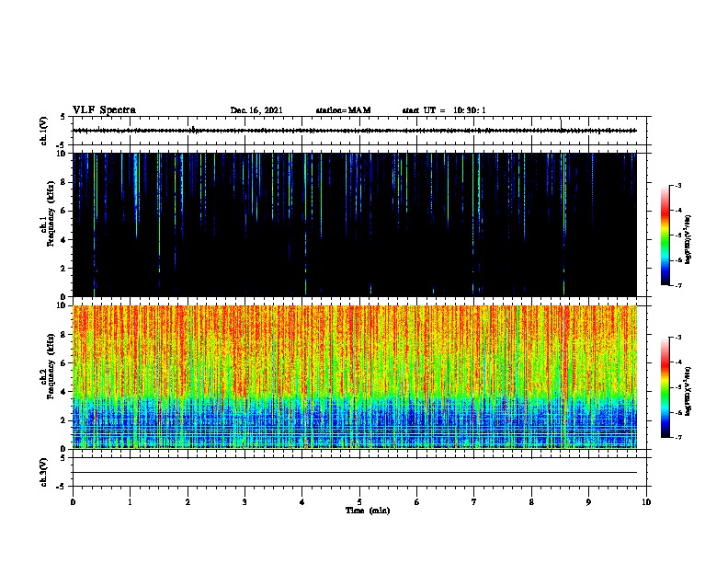Click the time axis tick label "7"
The height and width of the screenshot is (563, 728).
474,502
